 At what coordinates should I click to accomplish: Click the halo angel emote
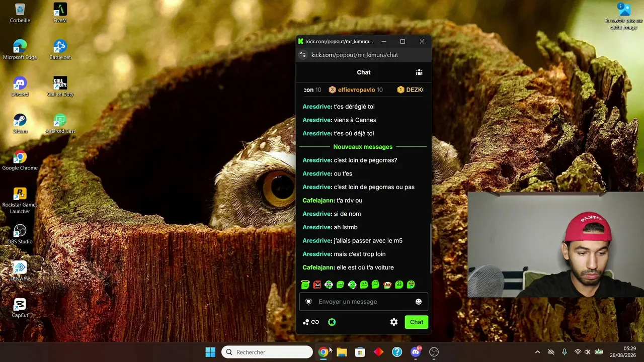[x=305, y=285]
